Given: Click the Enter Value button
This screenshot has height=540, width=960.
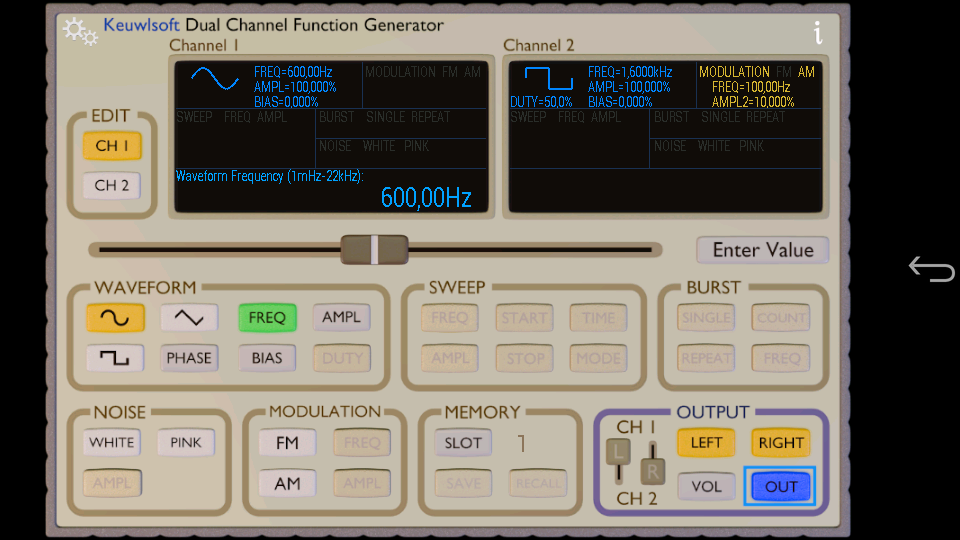Looking at the screenshot, I should click(762, 250).
